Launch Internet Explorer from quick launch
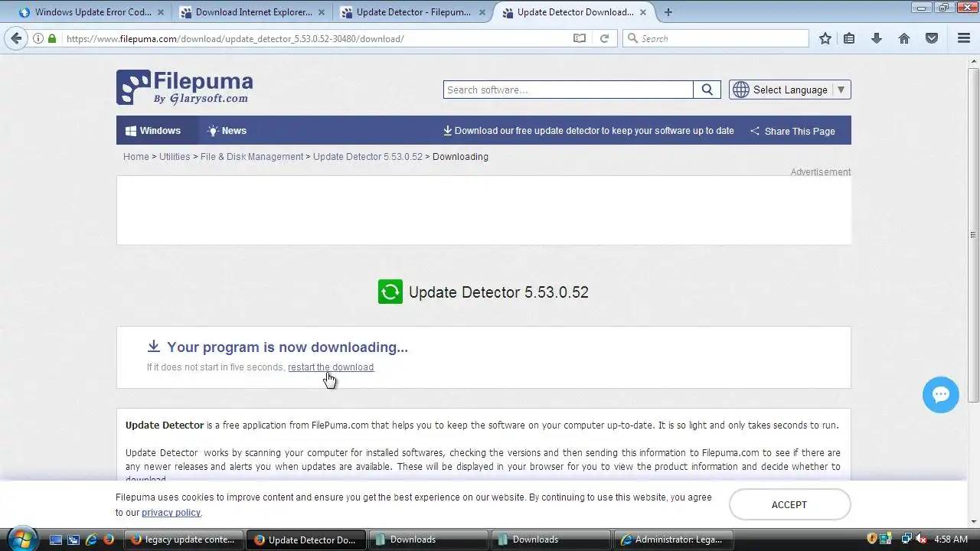This screenshot has height=551, width=980. [x=91, y=540]
